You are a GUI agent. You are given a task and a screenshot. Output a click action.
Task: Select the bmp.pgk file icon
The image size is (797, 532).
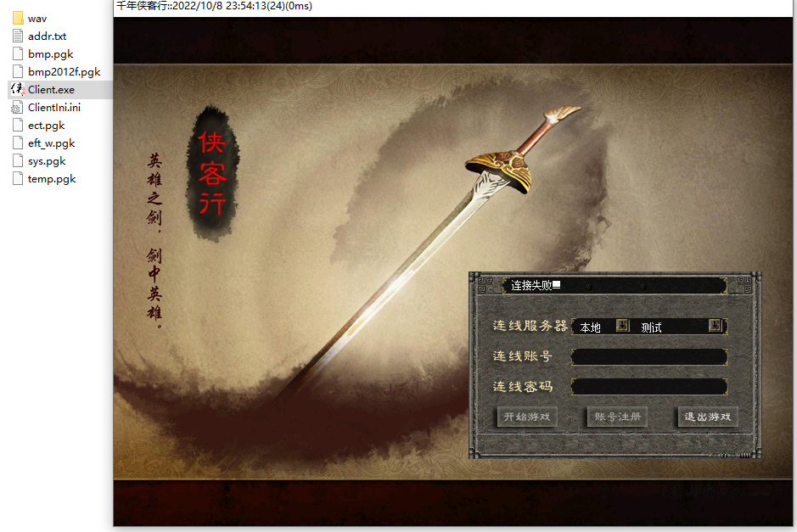[18, 53]
